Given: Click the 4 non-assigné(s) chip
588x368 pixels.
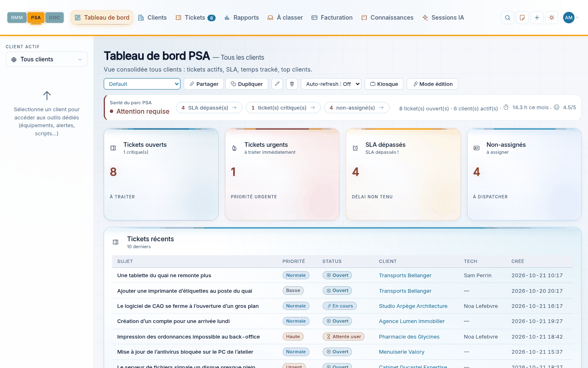Looking at the screenshot, I should coord(357,108).
